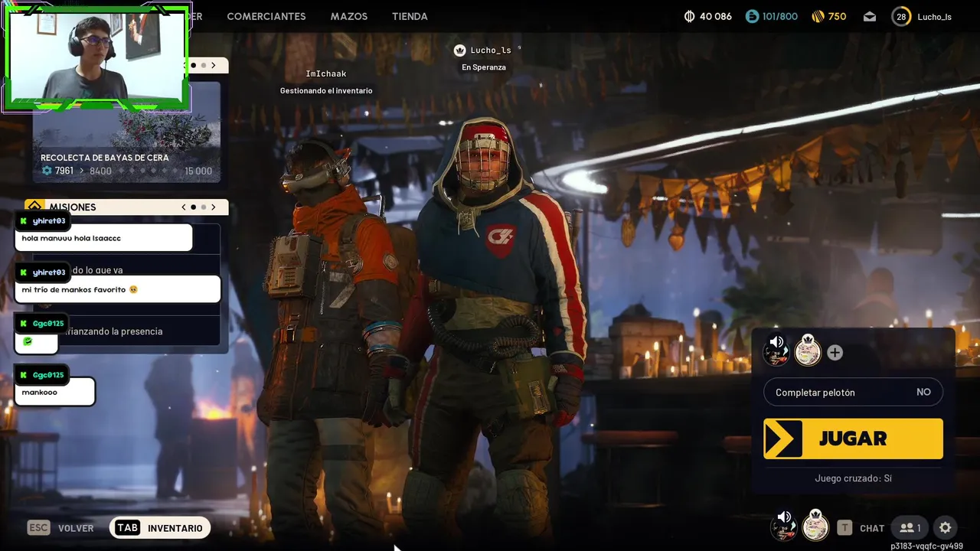Click the Lucho_ls character nameplate

(x=490, y=51)
